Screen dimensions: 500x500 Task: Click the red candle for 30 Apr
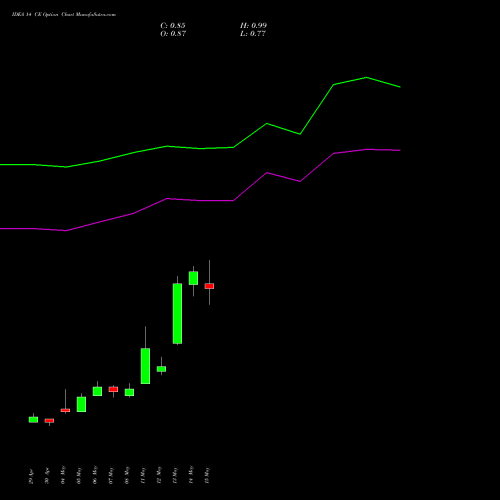[49, 421]
